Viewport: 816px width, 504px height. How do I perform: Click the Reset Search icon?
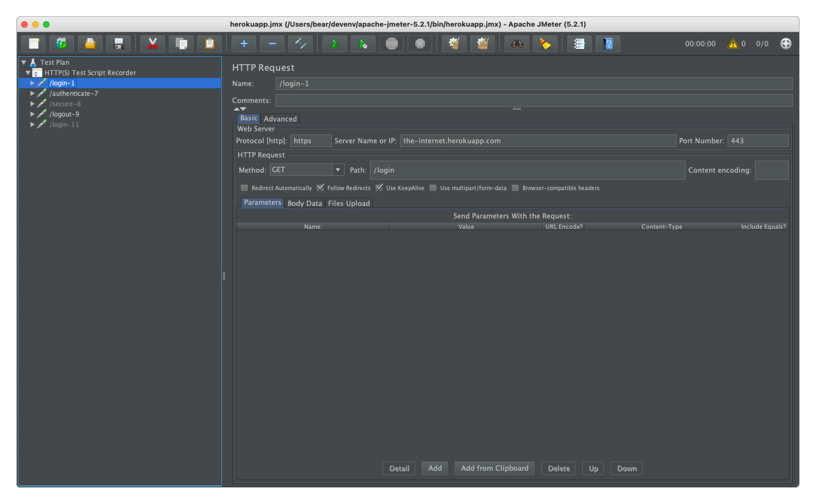click(x=545, y=44)
